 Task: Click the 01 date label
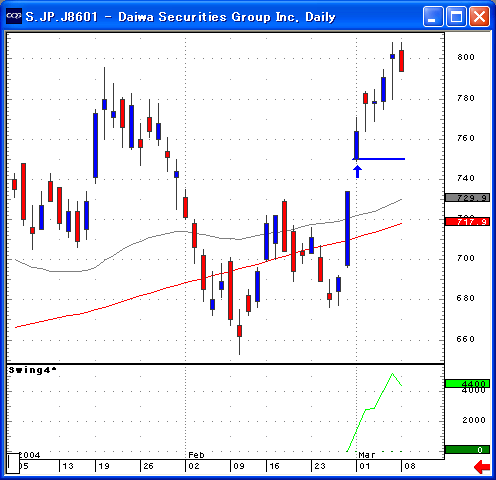pos(365,466)
